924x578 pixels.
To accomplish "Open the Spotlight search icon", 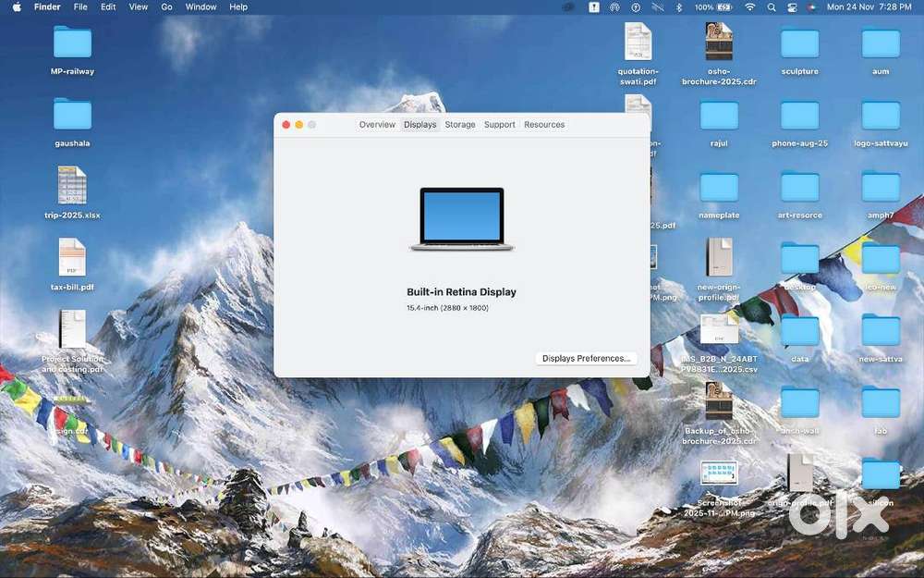I will point(772,6).
